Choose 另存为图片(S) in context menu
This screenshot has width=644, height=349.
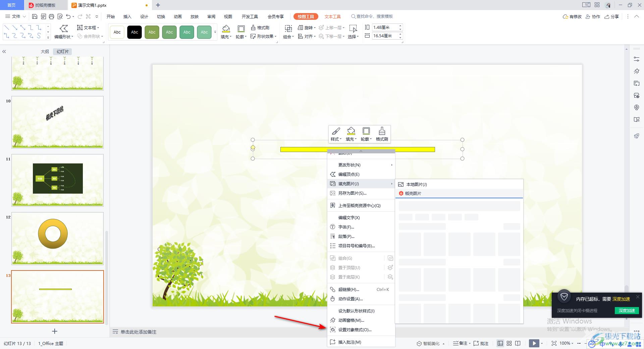click(x=361, y=193)
